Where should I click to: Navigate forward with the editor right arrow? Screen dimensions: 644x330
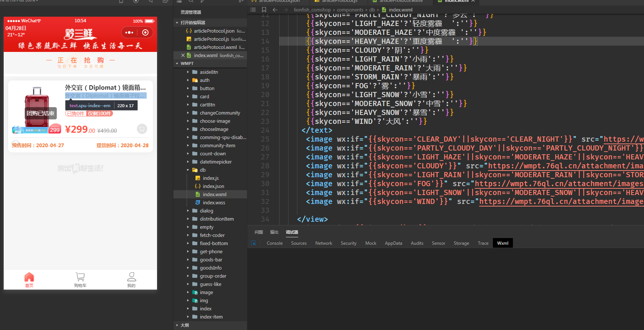(x=286, y=10)
